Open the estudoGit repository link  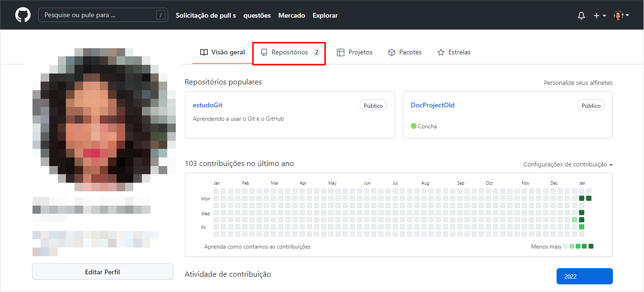pos(207,104)
